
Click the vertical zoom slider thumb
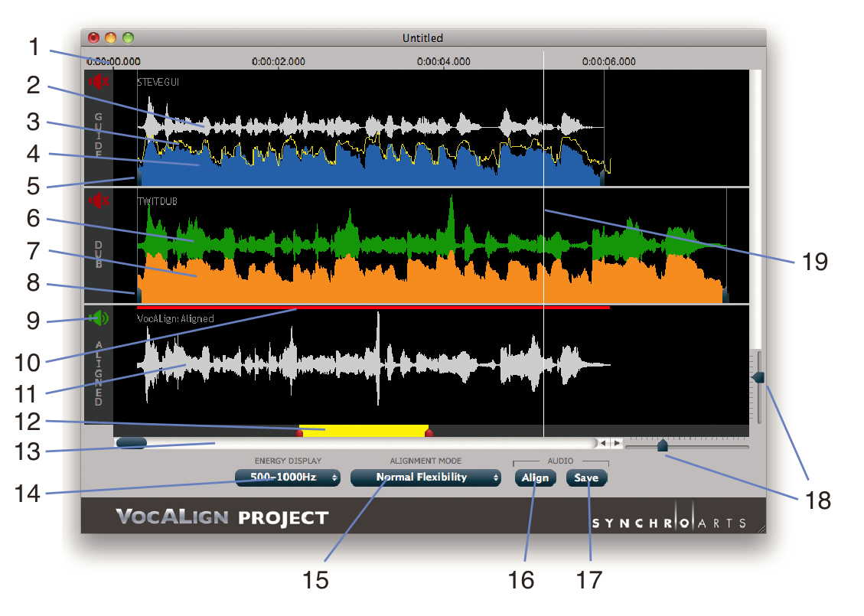(758, 377)
